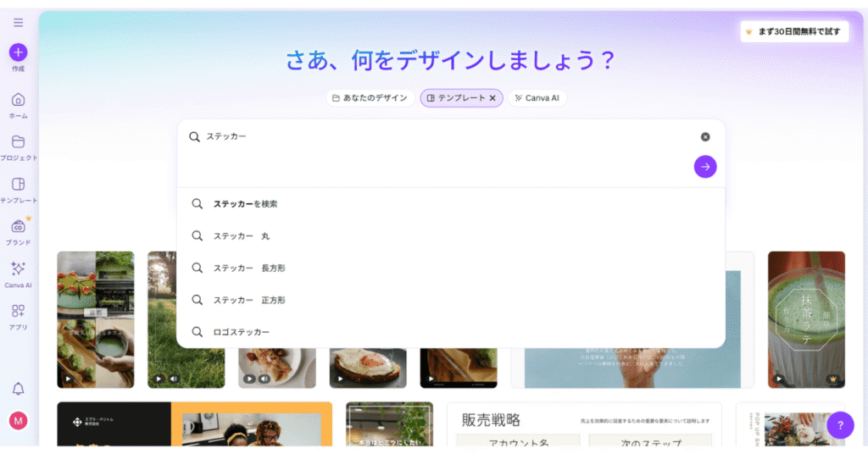This screenshot has width=868, height=454.
Task: Clear the search text with the X button
Action: 705,136
